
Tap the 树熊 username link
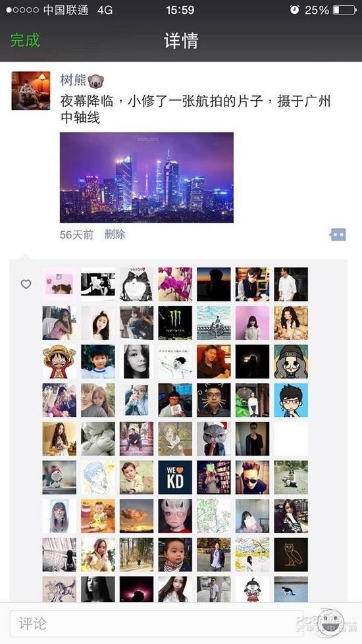73,79
